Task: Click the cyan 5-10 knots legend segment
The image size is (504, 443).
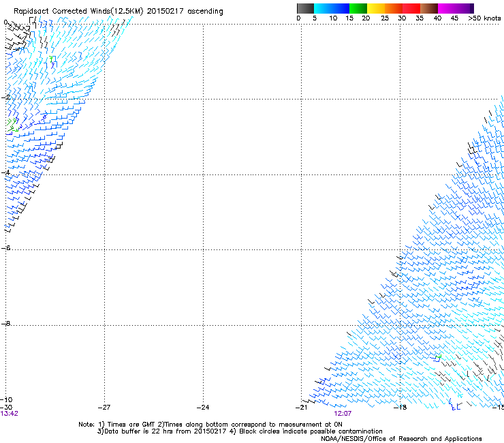Action: [323, 8]
